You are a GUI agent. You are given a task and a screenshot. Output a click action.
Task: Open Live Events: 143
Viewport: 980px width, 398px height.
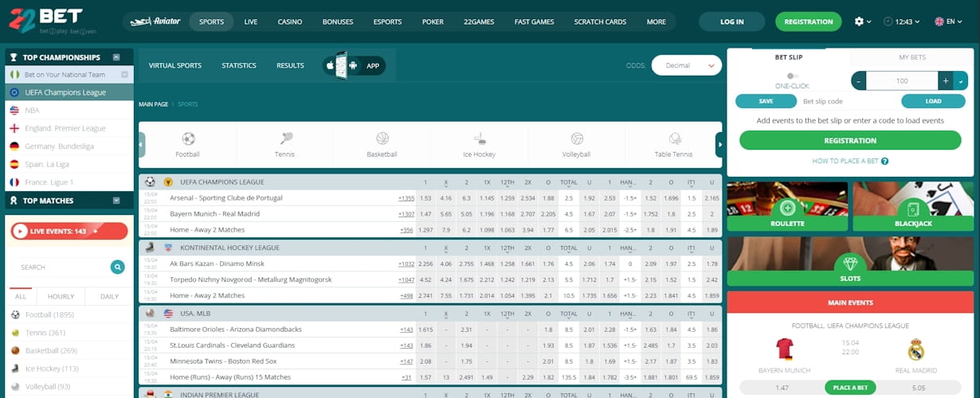click(69, 232)
